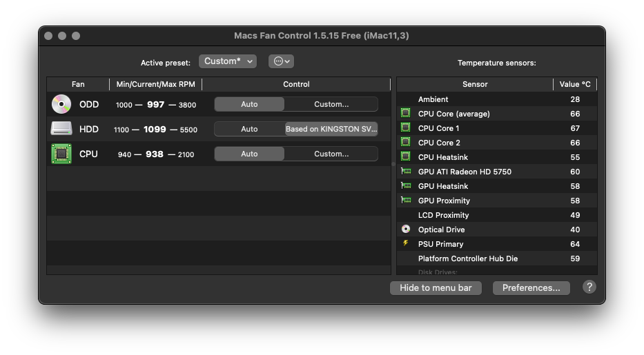Click HDD maximum RPM 5500
This screenshot has width=644, height=355.
(188, 130)
